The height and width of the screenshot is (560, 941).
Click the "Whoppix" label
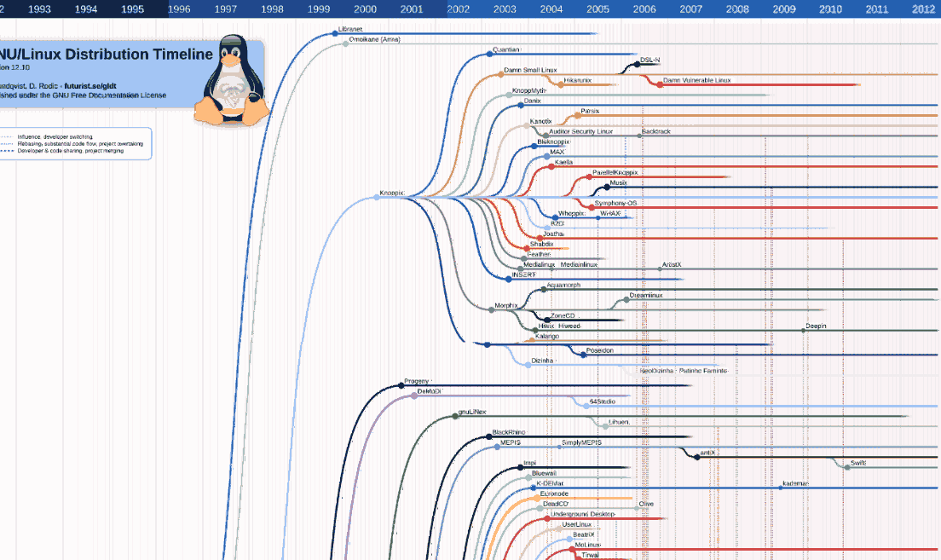click(571, 213)
